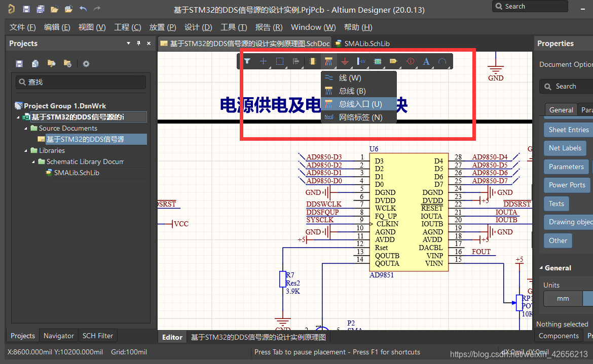Select Wire (W) from dropdown menu

pyautogui.click(x=359, y=78)
